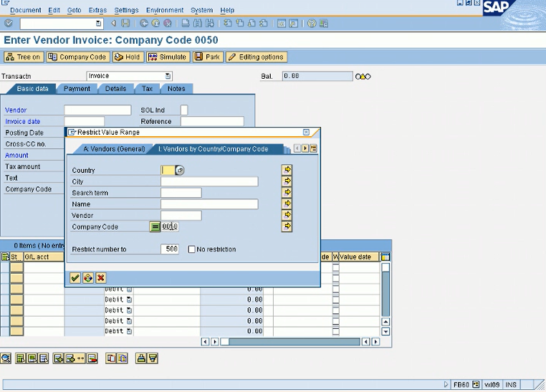This screenshot has width=546, height=392.
Task: Click the status bar expand triangle
Action: tap(446, 385)
